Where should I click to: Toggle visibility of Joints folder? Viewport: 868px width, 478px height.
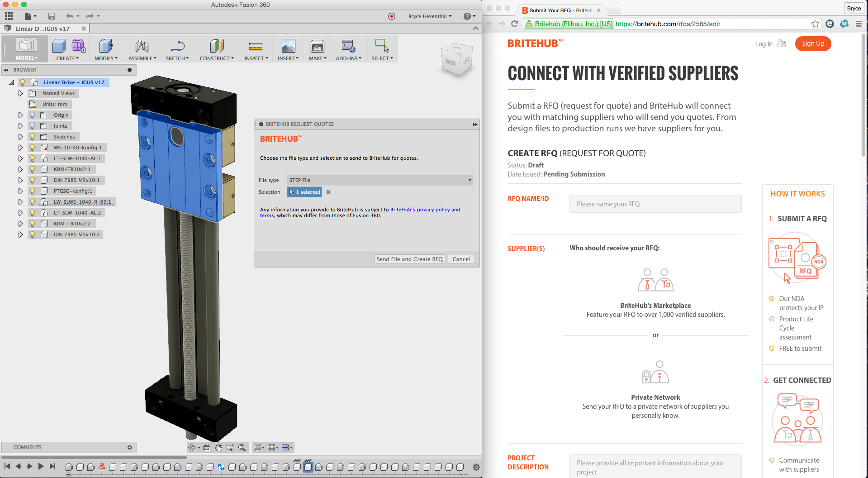tap(32, 126)
